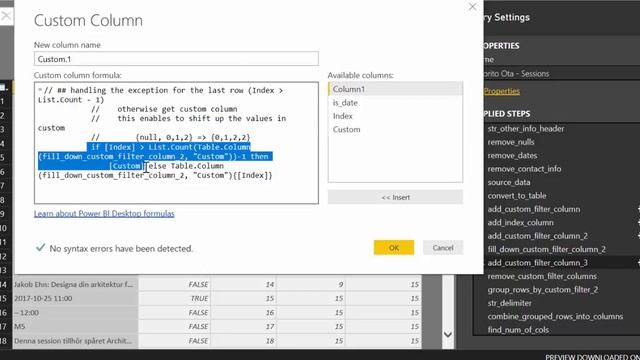The height and width of the screenshot is (360, 640).
Task: Confirm with the OK button
Action: 394,247
